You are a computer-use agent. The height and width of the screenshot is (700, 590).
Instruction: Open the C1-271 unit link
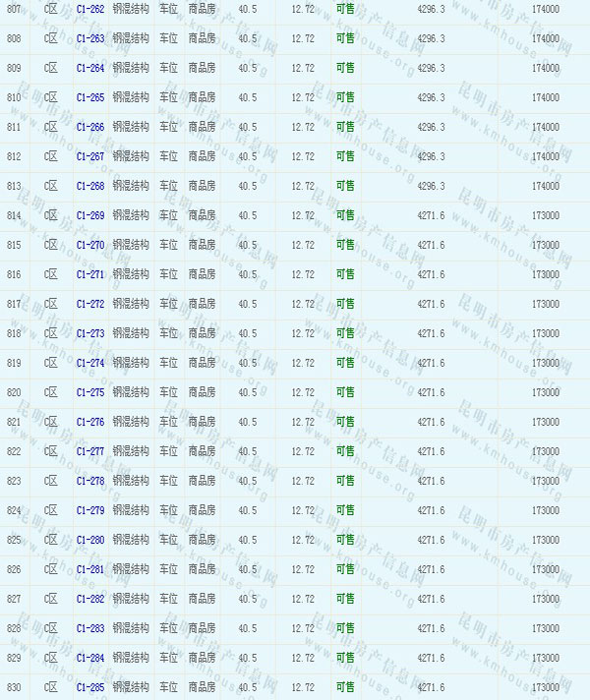click(89, 275)
